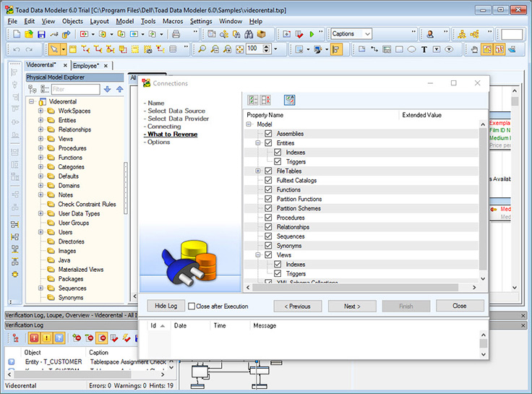532x394 pixels.
Task: Collapse the Model node in property tree
Action: [249, 124]
